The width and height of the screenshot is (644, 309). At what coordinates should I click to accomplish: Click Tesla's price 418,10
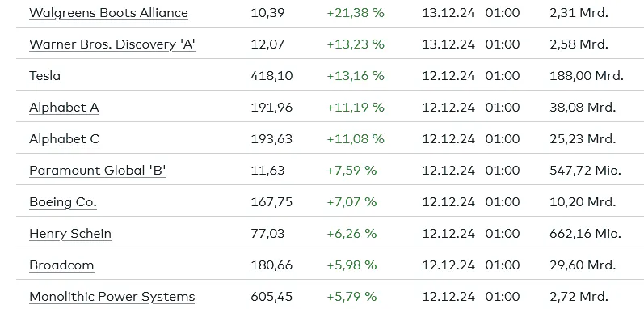[271, 76]
